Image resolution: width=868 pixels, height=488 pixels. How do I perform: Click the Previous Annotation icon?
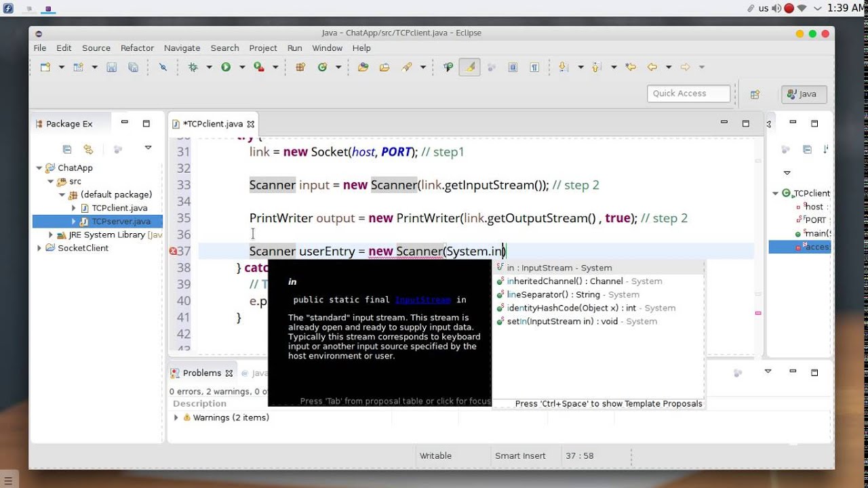[x=597, y=67]
